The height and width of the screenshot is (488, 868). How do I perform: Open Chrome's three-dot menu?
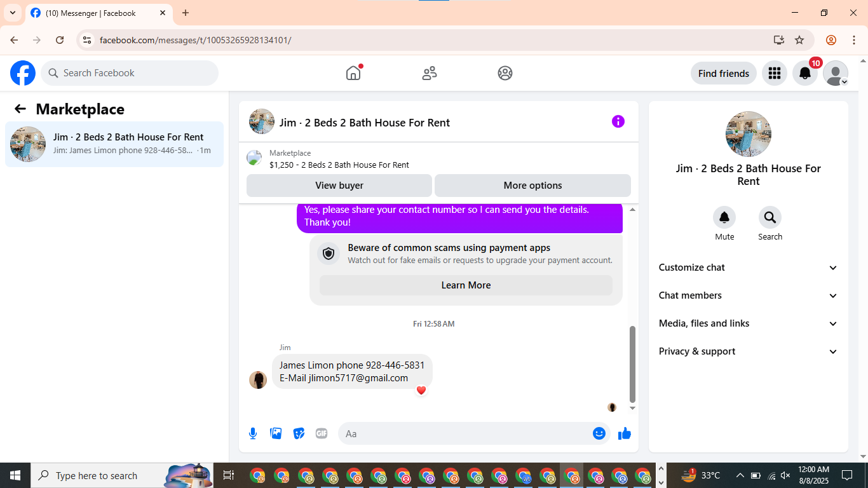pyautogui.click(x=853, y=40)
